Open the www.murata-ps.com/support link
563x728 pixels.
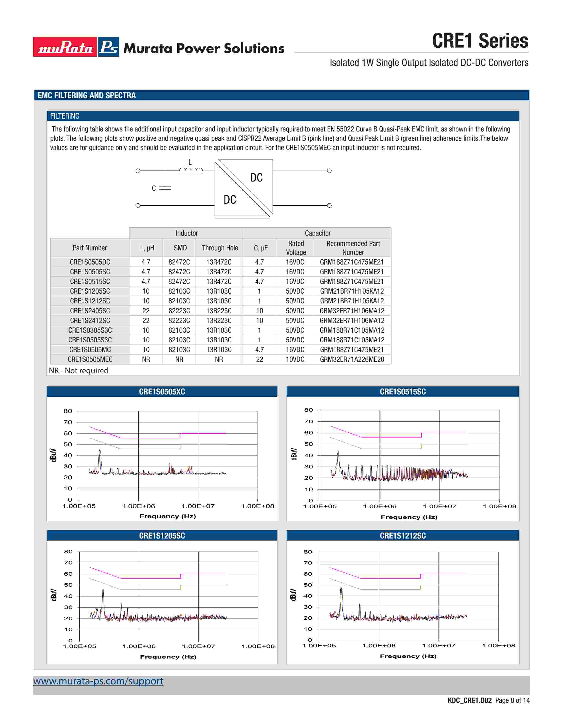coord(98,681)
